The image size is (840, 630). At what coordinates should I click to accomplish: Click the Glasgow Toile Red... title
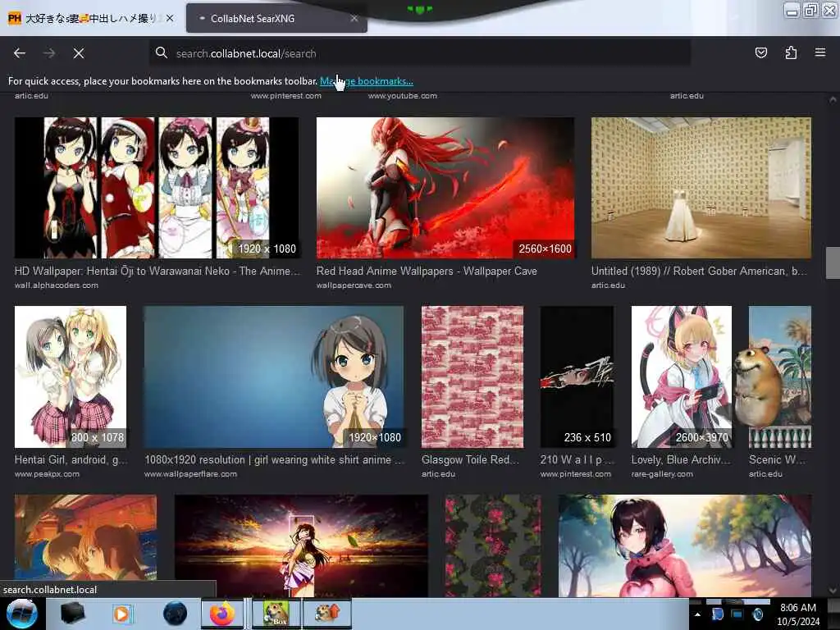pos(470,459)
